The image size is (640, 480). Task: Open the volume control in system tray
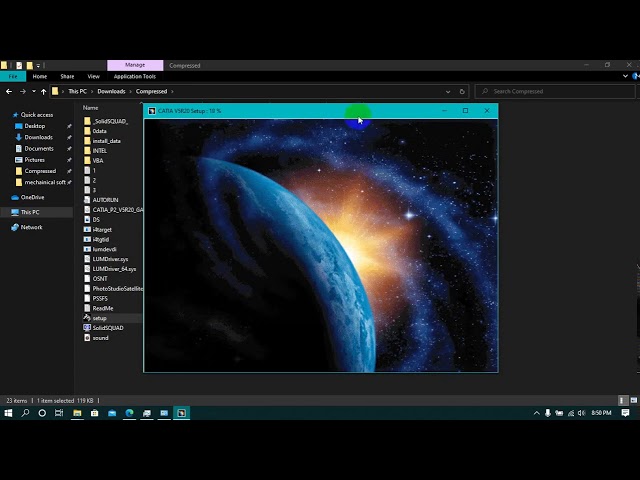[x=582, y=413]
